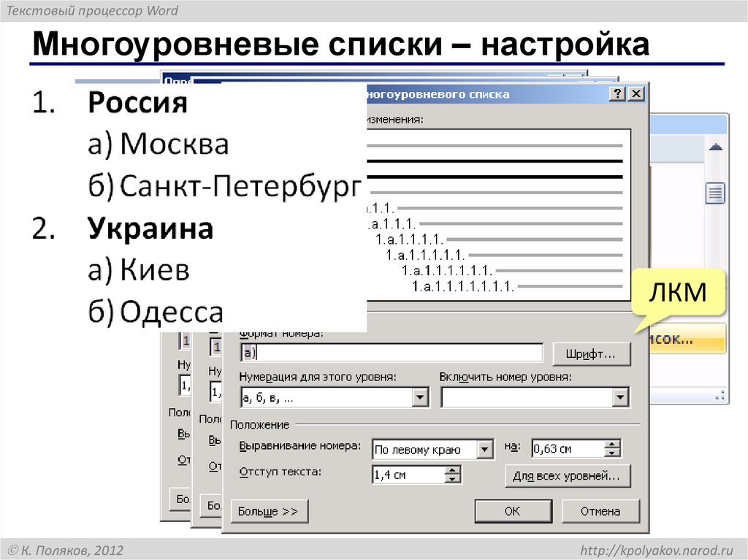Edit the а) number format text

250,353
